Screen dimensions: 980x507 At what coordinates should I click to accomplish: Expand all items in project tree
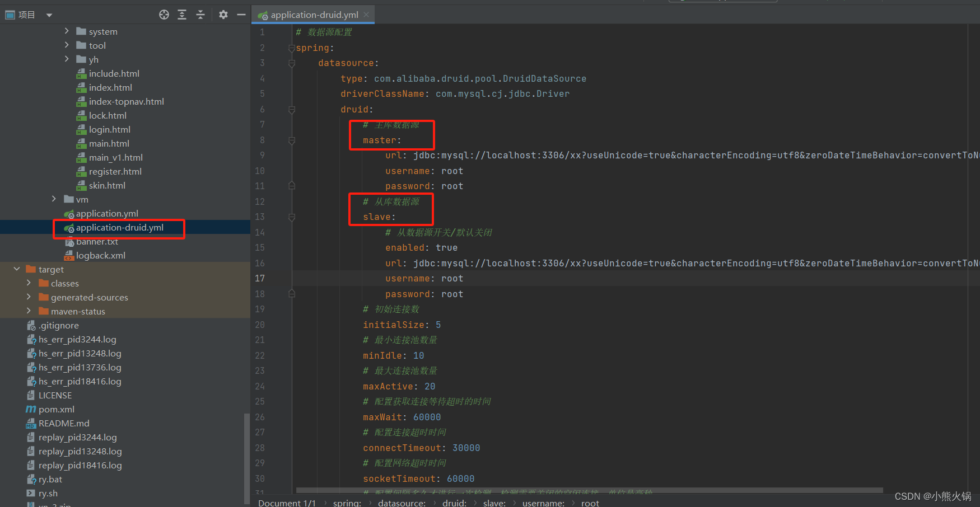(x=182, y=15)
